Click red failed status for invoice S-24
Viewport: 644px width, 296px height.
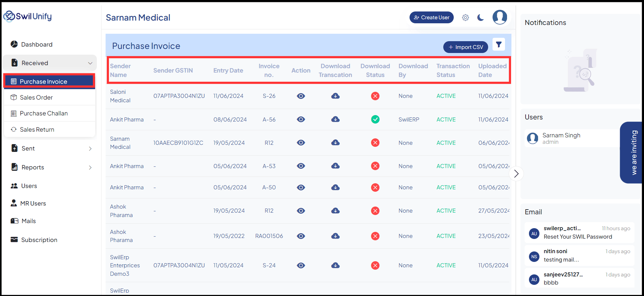(375, 266)
